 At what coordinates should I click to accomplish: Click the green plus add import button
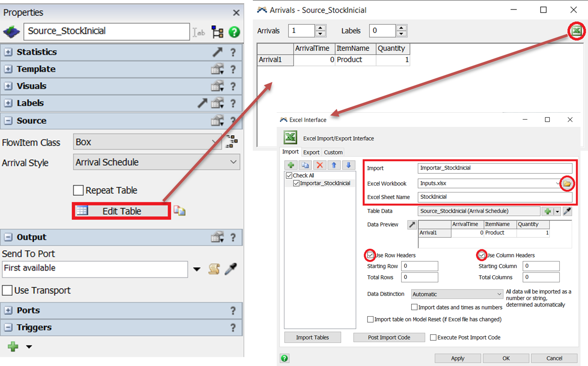(291, 165)
